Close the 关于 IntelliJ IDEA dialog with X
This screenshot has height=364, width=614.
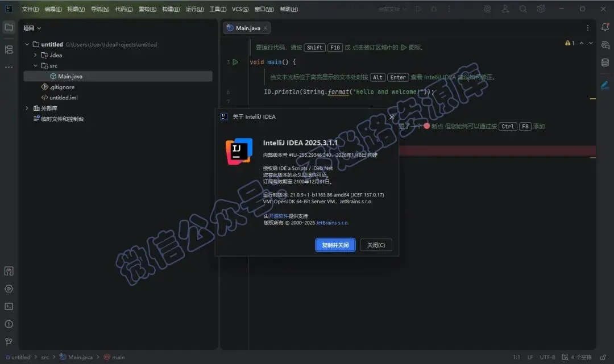(x=391, y=117)
